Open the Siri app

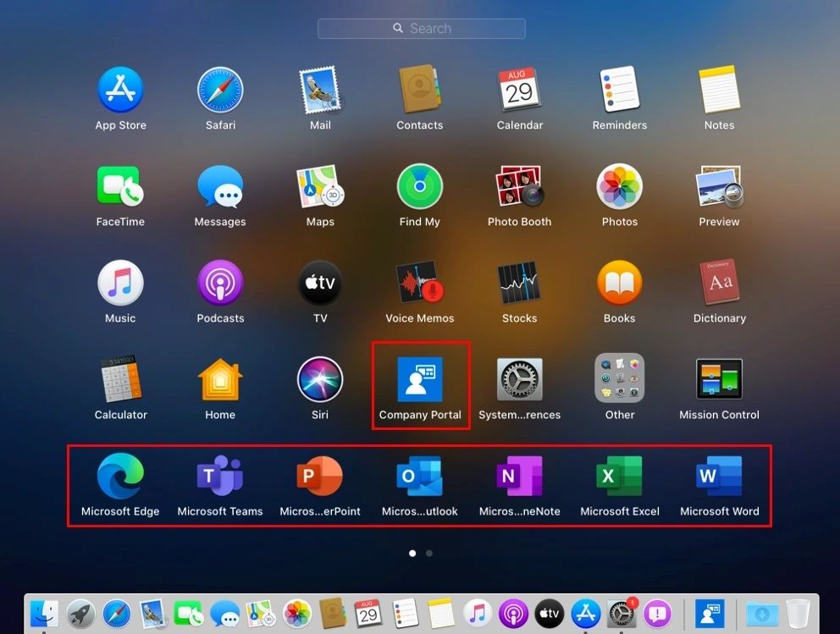point(320,379)
